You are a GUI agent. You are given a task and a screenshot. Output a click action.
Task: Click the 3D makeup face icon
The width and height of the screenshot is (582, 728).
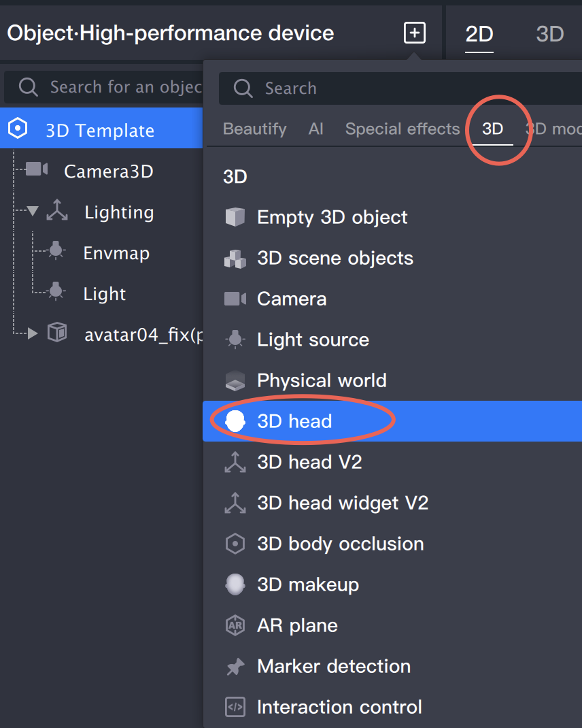235,584
